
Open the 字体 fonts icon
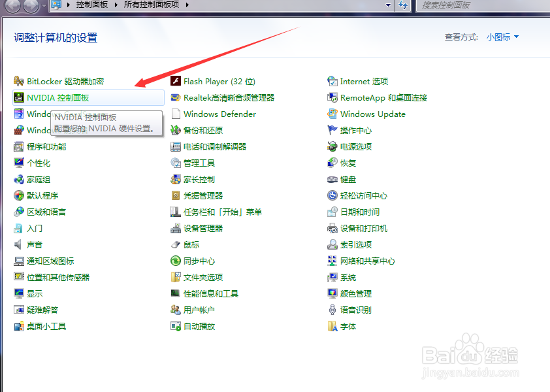tap(332, 327)
